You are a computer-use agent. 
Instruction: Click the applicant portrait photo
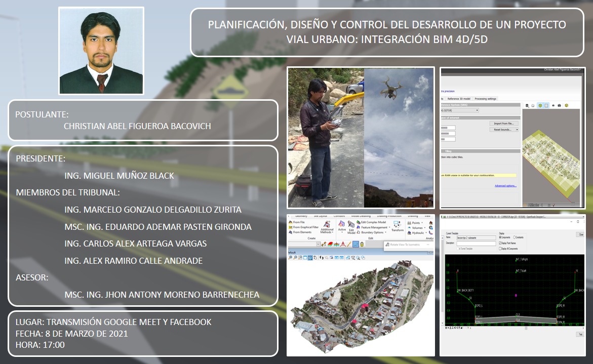pos(101,51)
